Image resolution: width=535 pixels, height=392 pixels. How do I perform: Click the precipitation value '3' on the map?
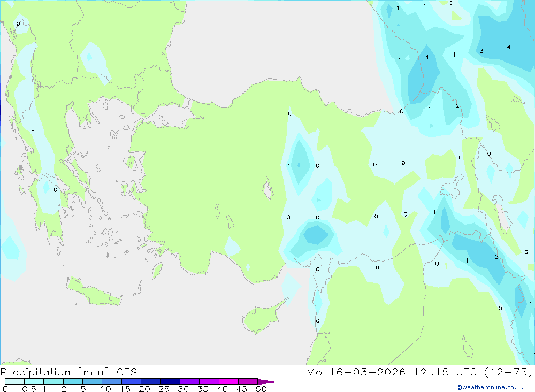coord(481,51)
